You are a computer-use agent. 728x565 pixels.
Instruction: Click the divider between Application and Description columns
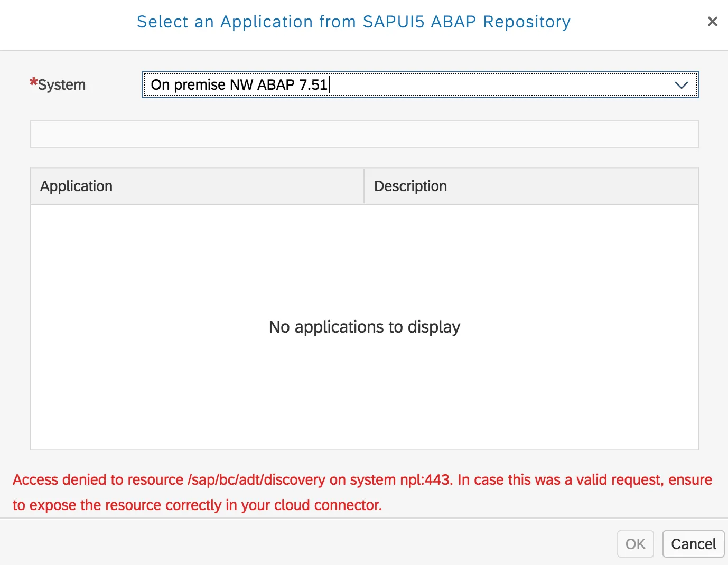pyautogui.click(x=364, y=186)
